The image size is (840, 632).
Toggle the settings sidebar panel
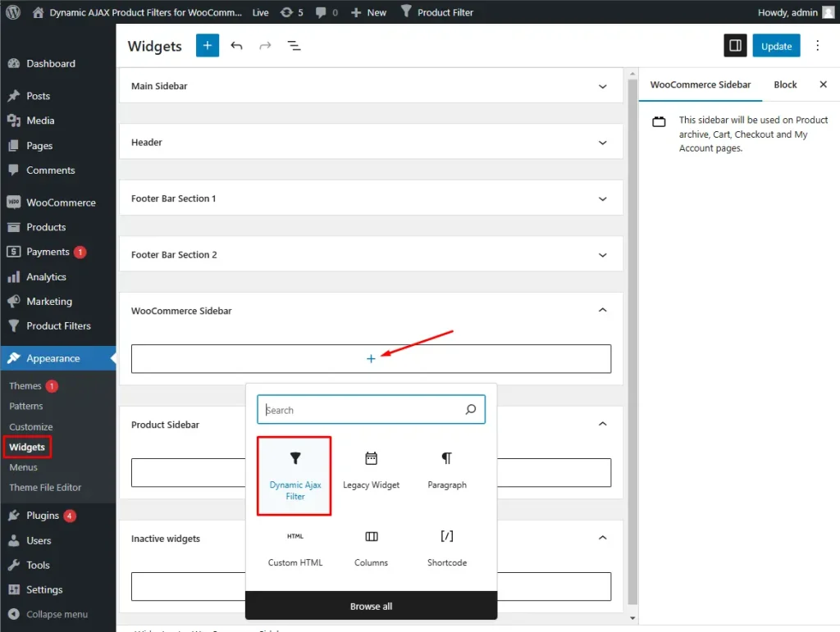735,45
